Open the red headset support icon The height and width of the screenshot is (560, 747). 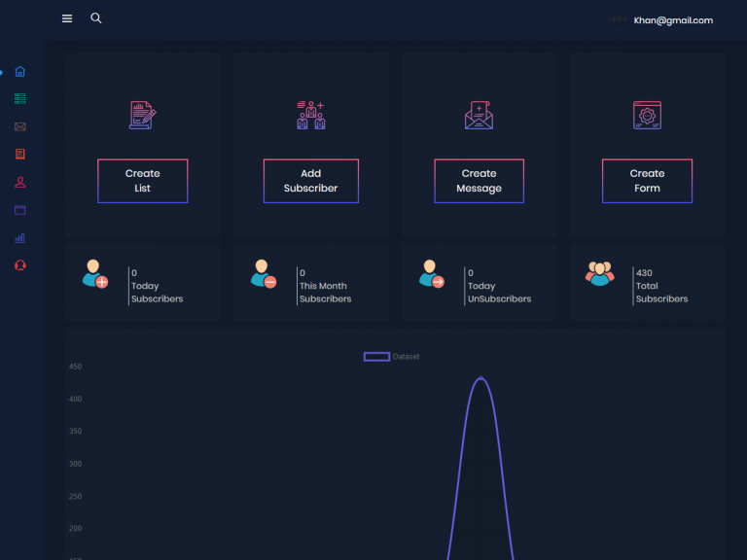(20, 264)
